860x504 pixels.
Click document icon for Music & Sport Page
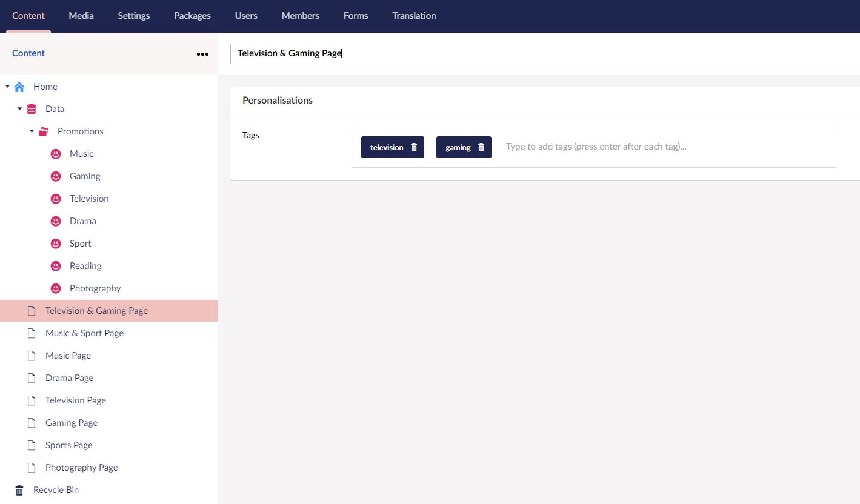click(x=32, y=333)
